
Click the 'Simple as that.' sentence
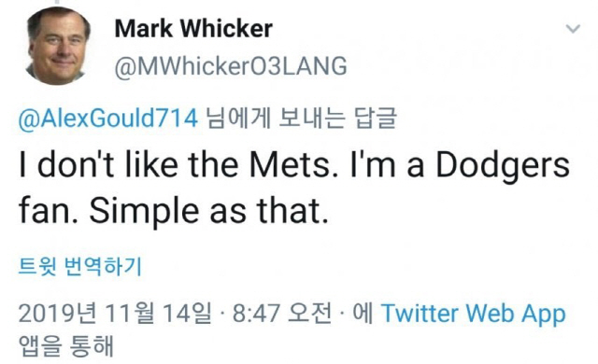point(208,211)
